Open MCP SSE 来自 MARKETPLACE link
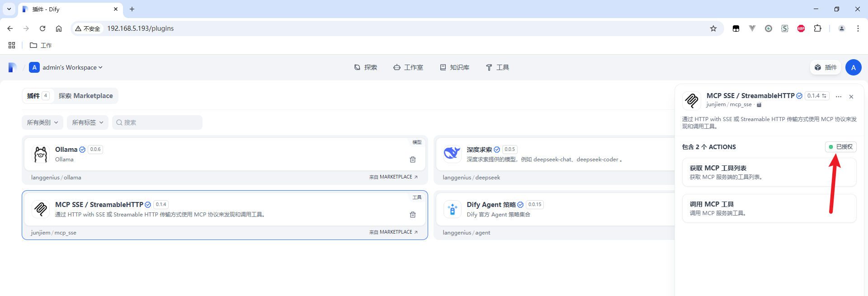This screenshot has width=868, height=296. 393,232
